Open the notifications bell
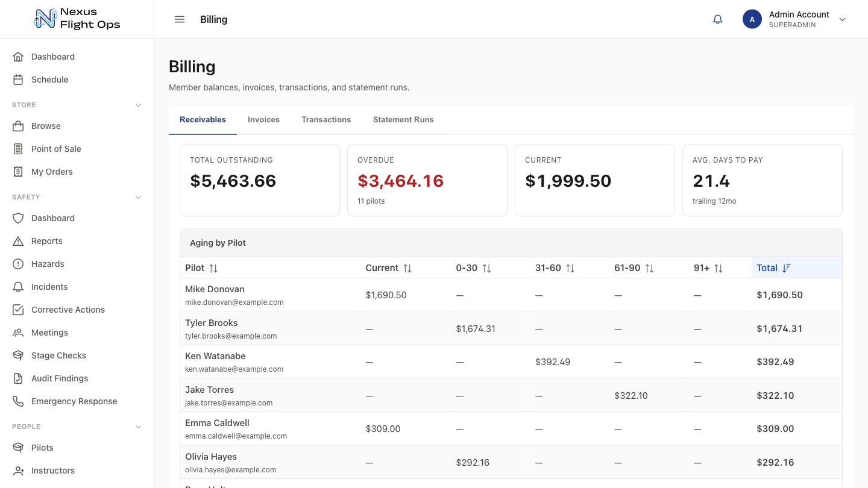 [x=717, y=19]
